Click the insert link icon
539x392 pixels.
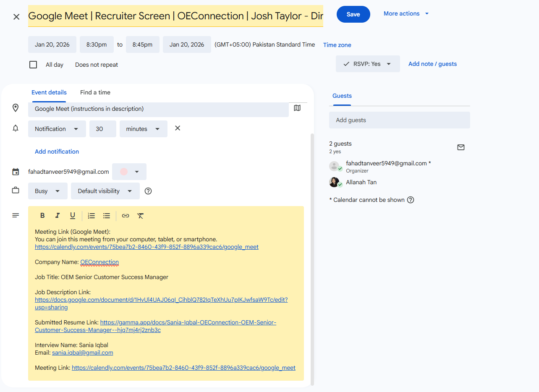point(126,216)
